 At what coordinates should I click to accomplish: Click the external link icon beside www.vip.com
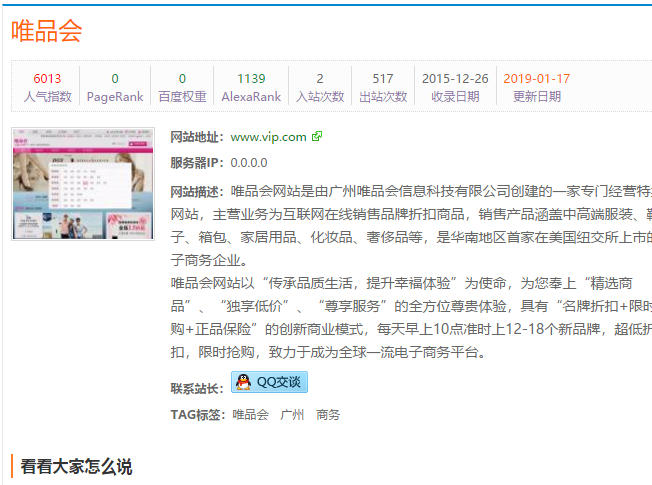[317, 136]
